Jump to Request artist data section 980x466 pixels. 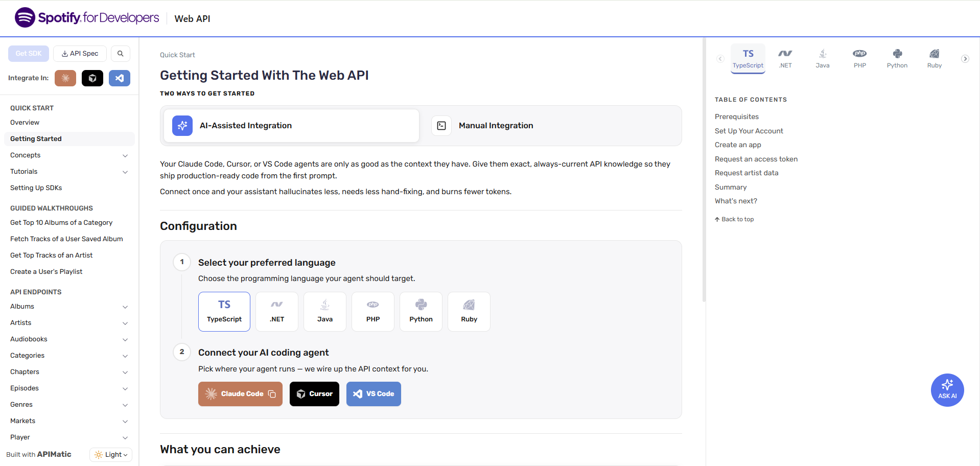746,173
